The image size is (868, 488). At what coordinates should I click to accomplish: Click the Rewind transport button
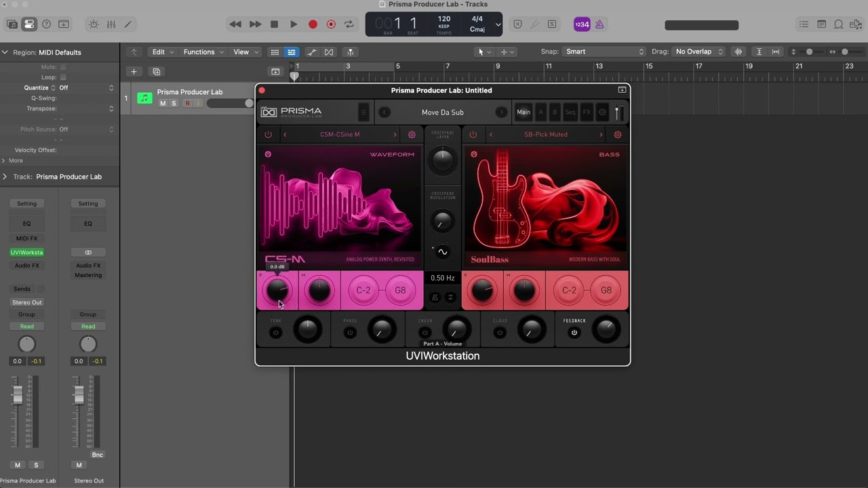coord(235,24)
